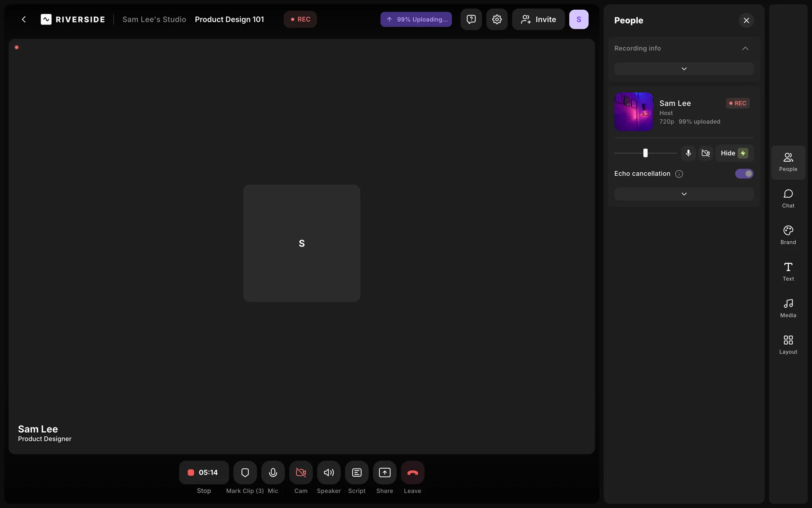Open the Speaker settings icon
This screenshot has height=508, width=812.
(x=329, y=472)
